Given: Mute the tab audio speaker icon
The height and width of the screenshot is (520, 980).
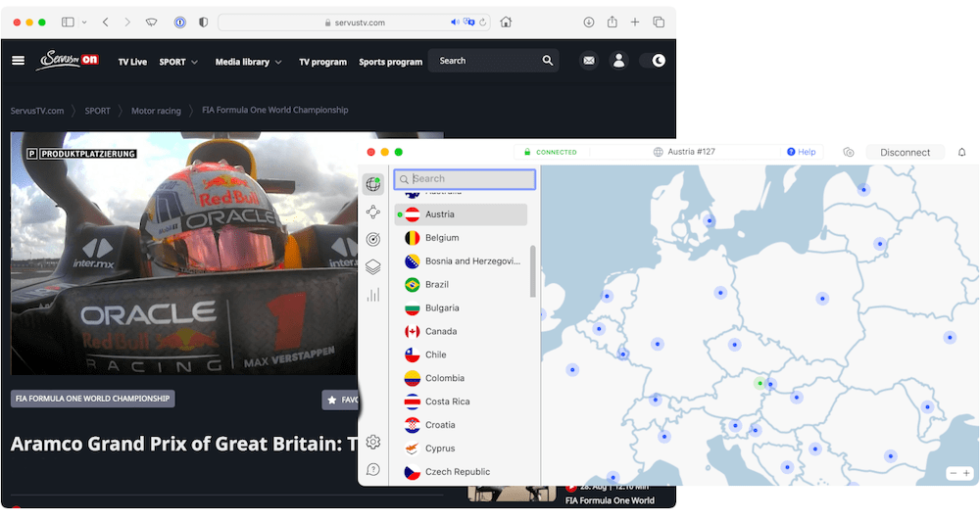Looking at the screenshot, I should coord(455,22).
